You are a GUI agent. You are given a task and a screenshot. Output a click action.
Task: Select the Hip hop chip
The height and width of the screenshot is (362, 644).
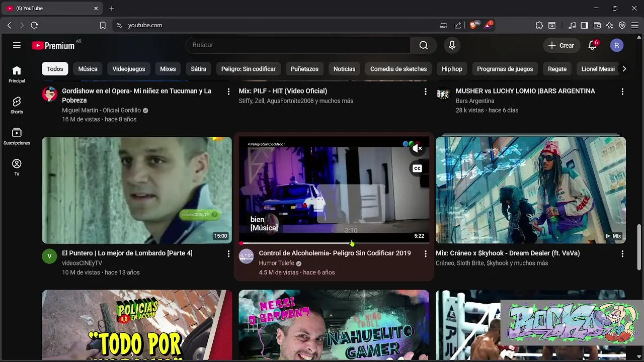[x=452, y=69]
